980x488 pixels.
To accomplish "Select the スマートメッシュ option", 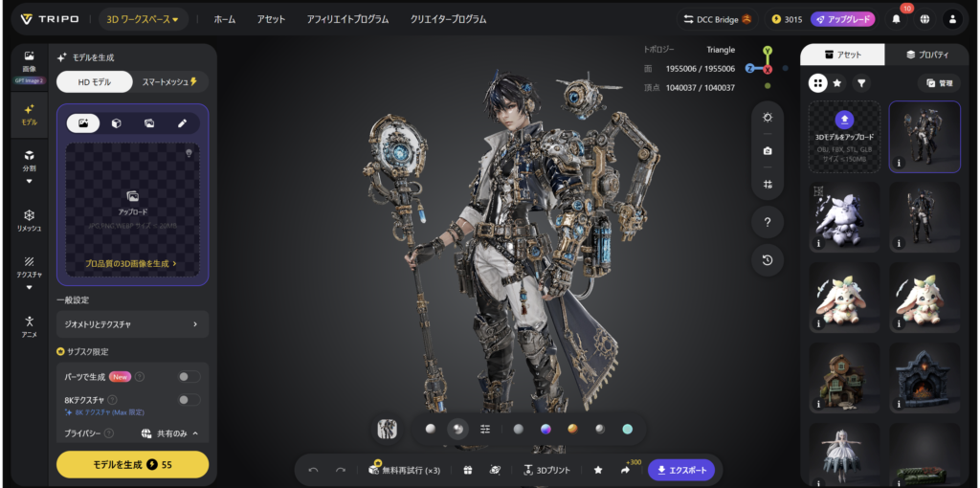I will click(x=170, y=82).
